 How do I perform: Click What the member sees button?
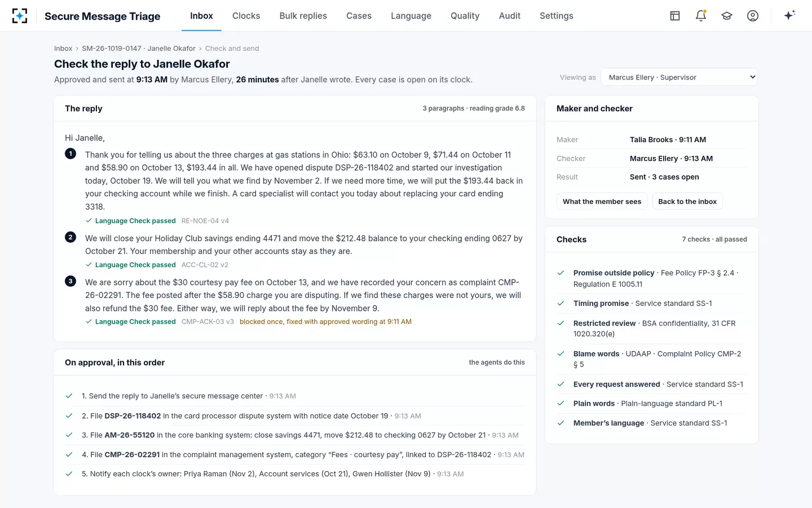point(602,202)
